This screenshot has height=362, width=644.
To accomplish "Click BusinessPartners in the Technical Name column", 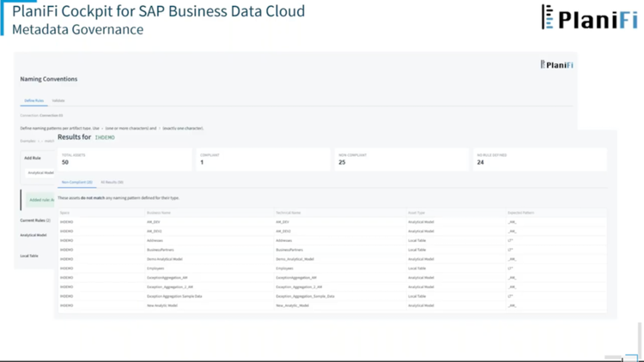I will click(x=289, y=250).
